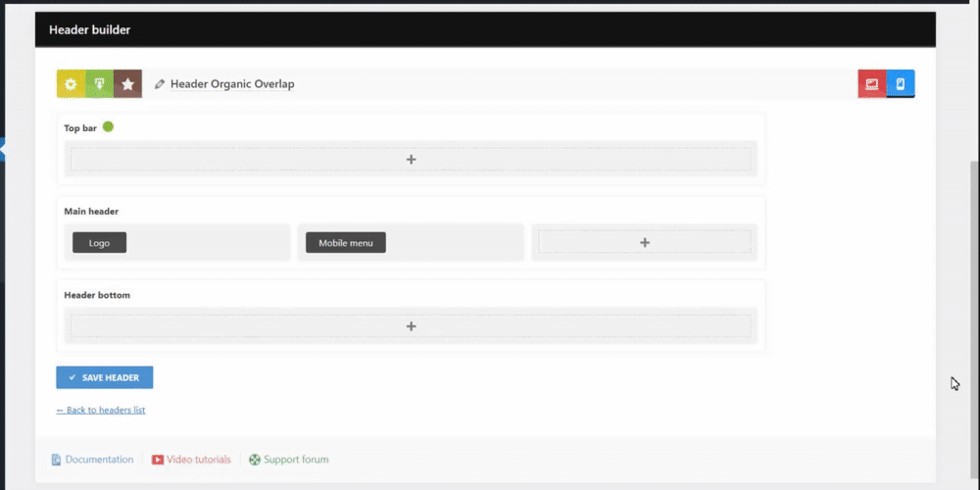Click the Top bar label

[80, 128]
